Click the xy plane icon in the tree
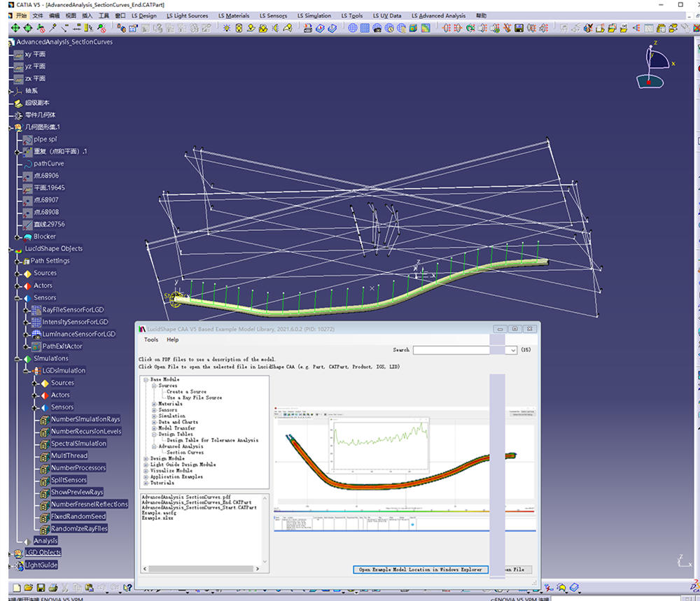The width and height of the screenshot is (700, 601). 19,55
